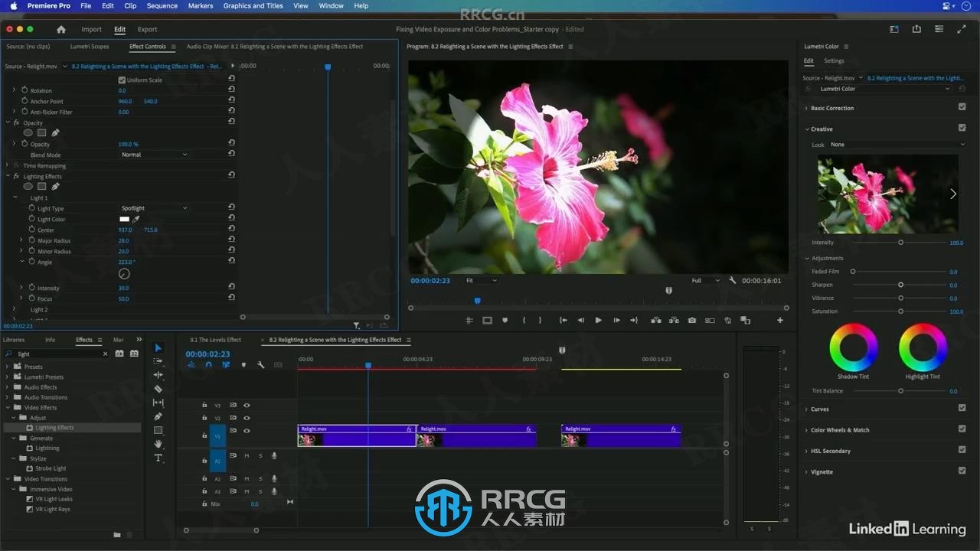The width and height of the screenshot is (980, 551).
Task: Toggle Uniform Scale checkbox
Action: [x=122, y=80]
